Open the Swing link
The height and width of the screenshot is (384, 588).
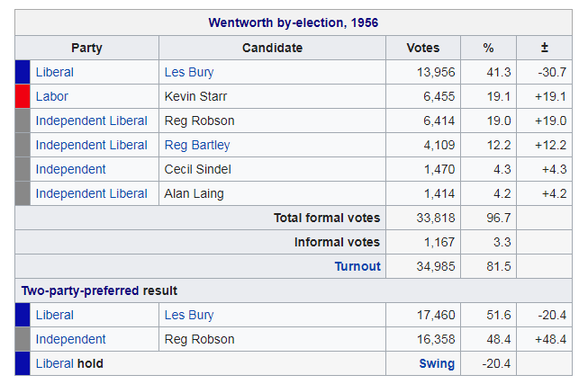[x=437, y=363]
